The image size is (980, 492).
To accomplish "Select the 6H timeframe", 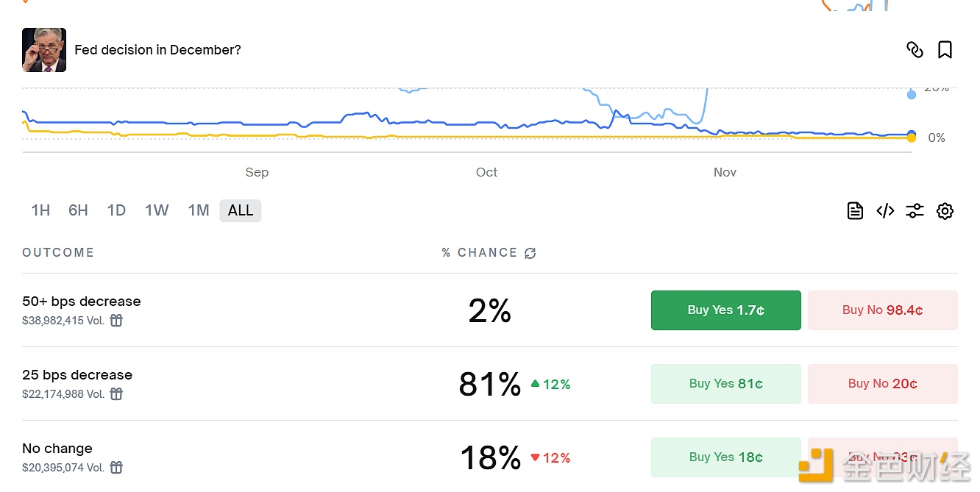I will coord(78,210).
